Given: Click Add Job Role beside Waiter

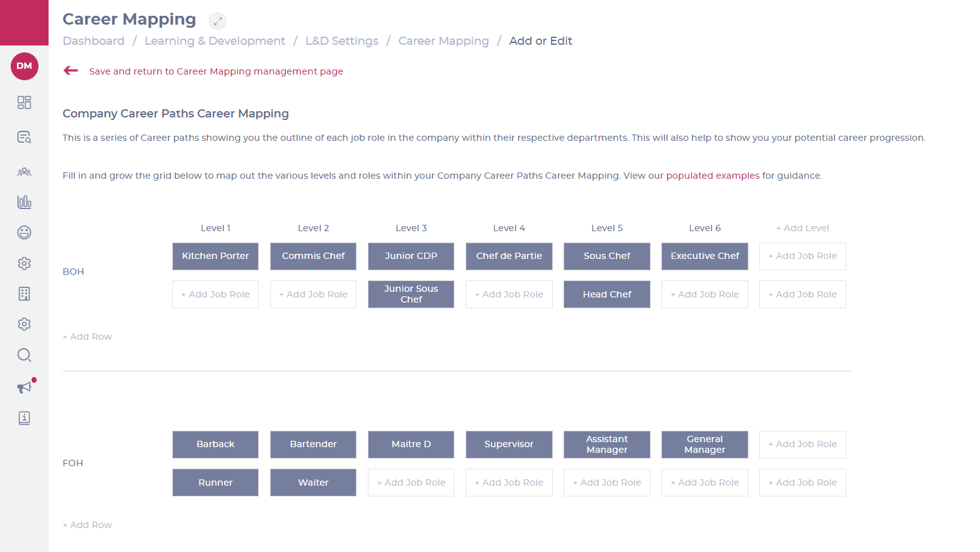Looking at the screenshot, I should pos(411,483).
